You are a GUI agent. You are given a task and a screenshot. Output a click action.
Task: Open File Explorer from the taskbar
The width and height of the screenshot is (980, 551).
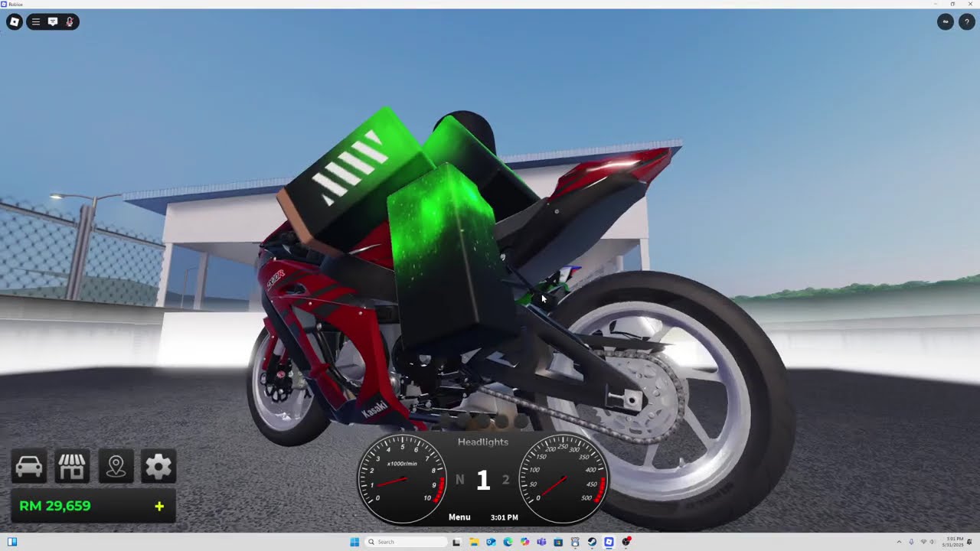[474, 542]
